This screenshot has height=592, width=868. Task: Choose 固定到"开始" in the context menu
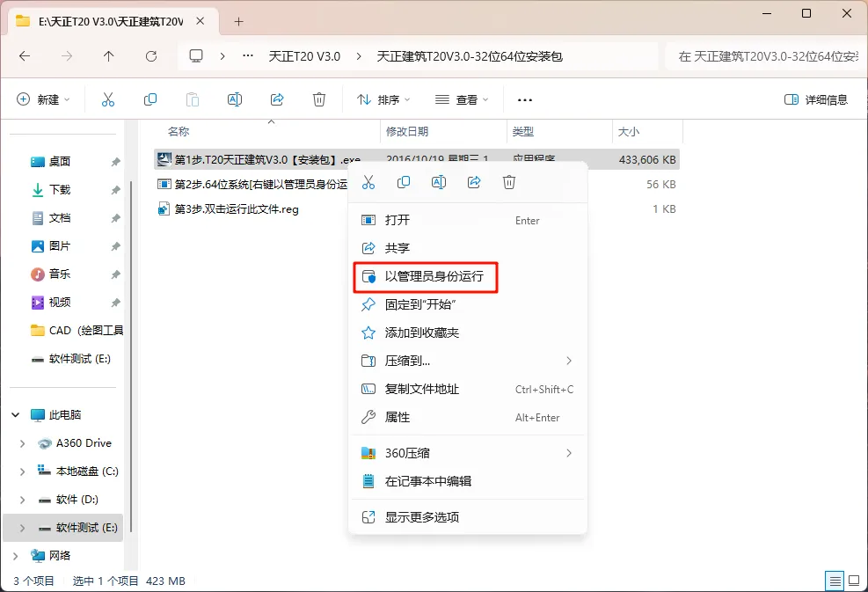tap(468, 304)
